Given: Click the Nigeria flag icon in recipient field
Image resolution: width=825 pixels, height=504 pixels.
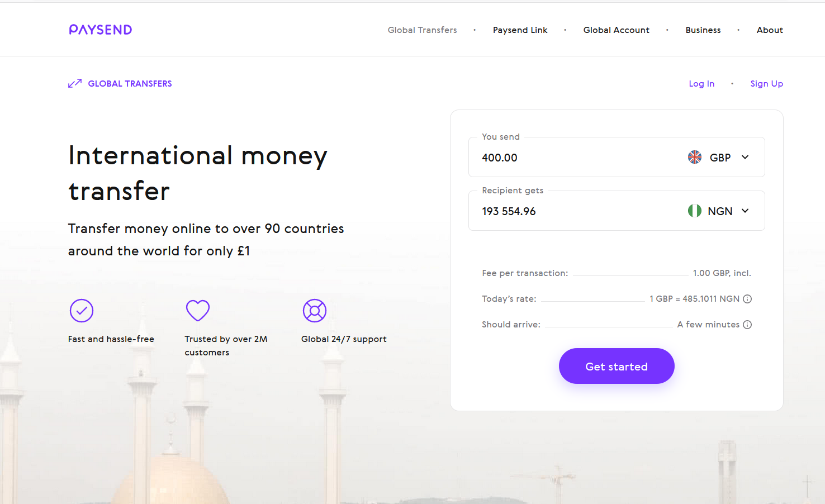Looking at the screenshot, I should [x=695, y=211].
